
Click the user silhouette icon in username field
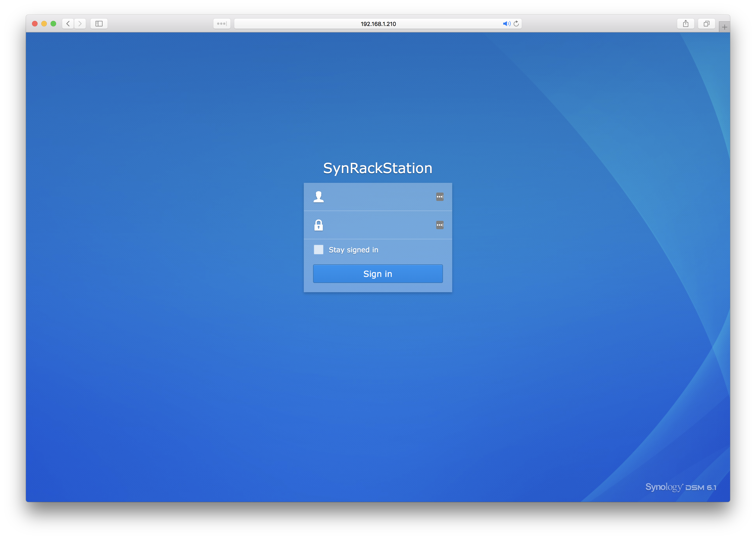(x=319, y=197)
